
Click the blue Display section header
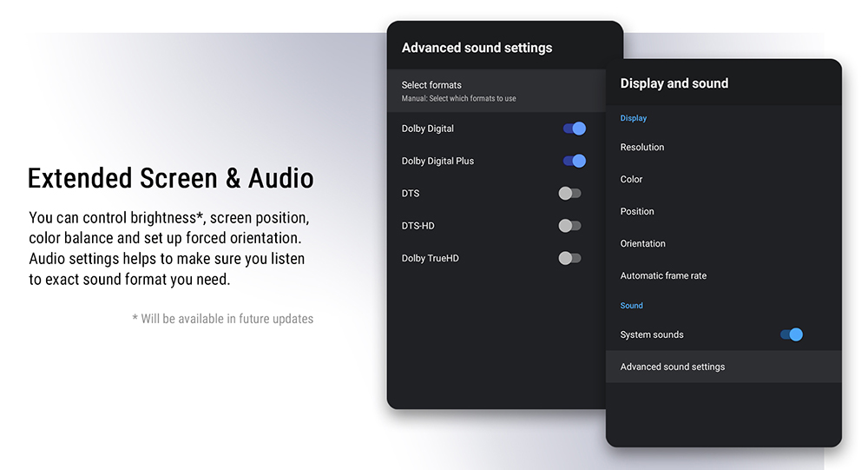click(x=634, y=118)
